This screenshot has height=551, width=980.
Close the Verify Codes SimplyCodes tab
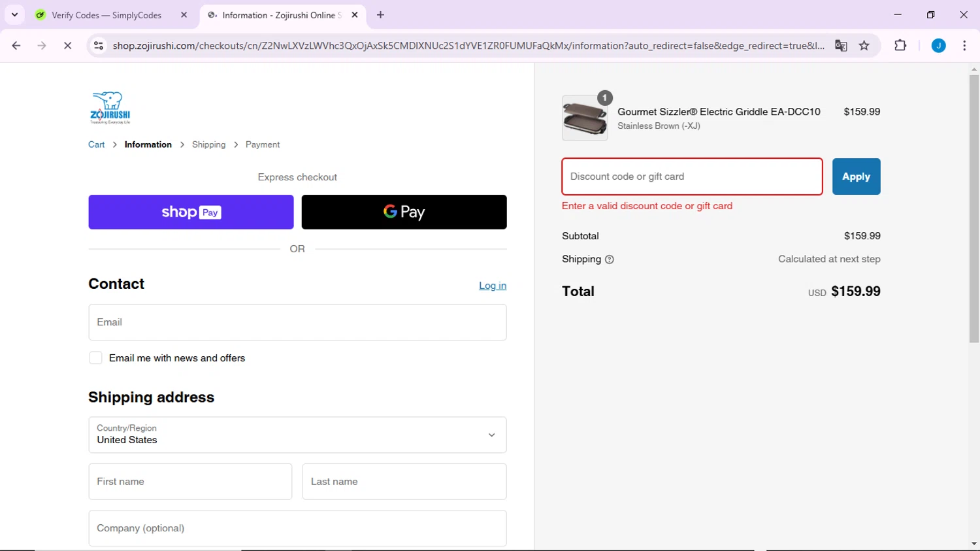[184, 15]
